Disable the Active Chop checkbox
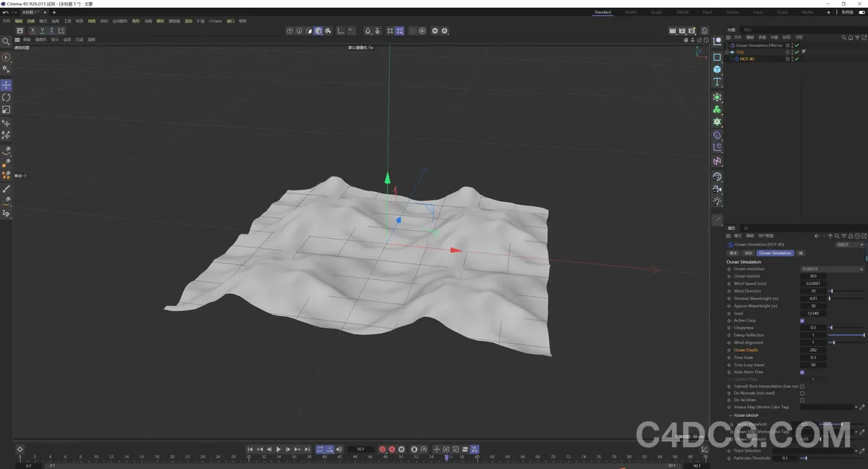The image size is (868, 469). 802,321
